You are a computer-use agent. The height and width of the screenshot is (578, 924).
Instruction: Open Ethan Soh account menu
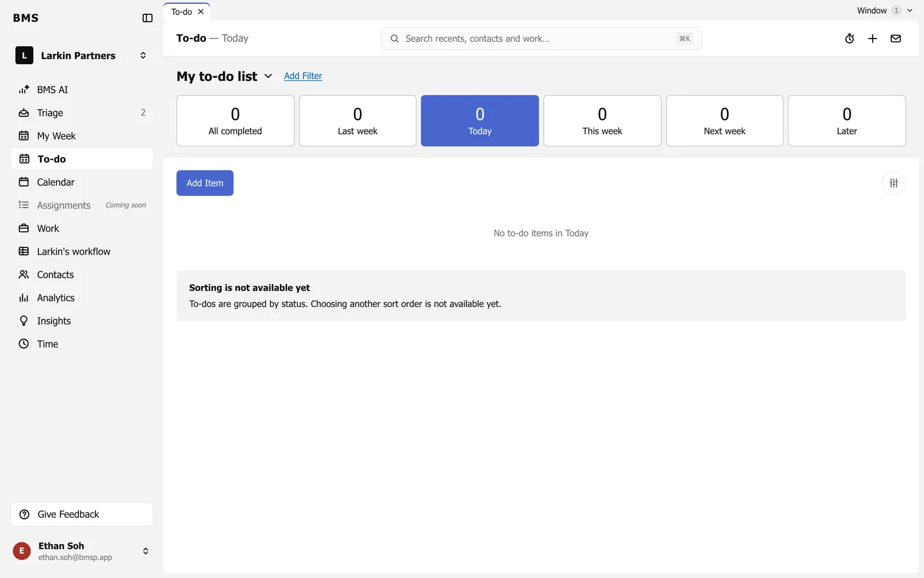click(82, 551)
